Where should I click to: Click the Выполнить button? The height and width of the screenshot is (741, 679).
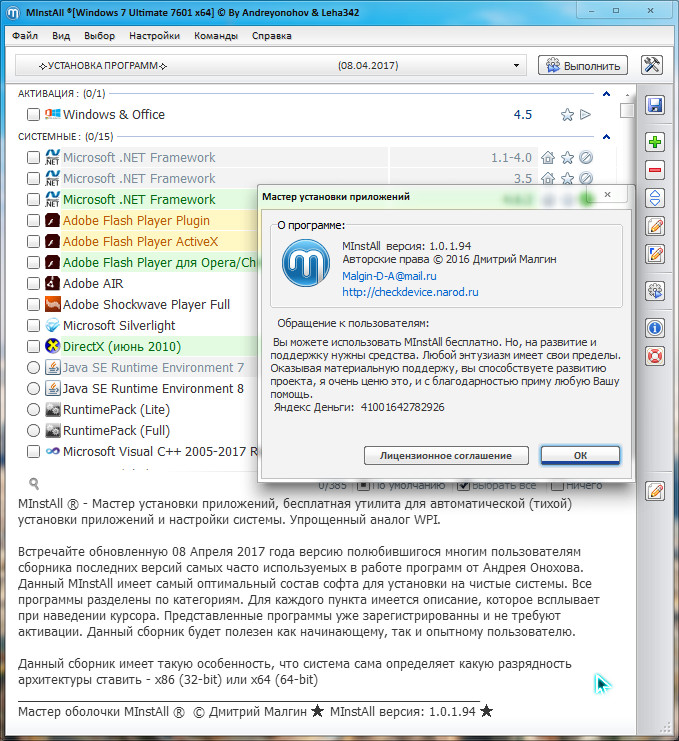point(583,65)
